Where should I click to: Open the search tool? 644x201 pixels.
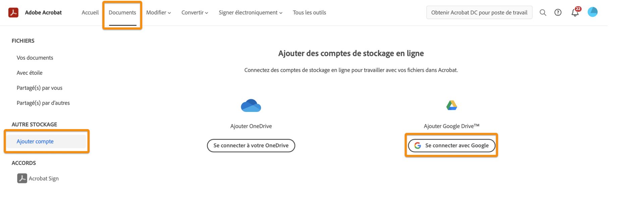[543, 12]
